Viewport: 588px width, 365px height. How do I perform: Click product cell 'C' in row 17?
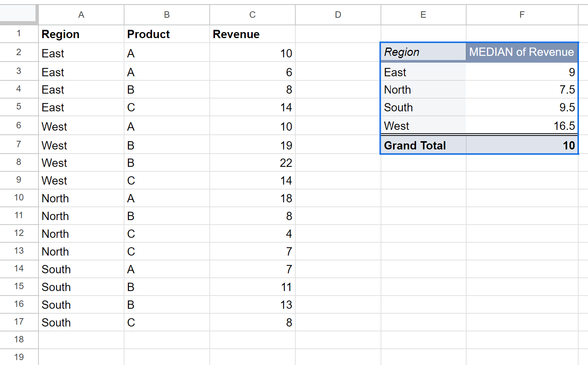(167, 322)
